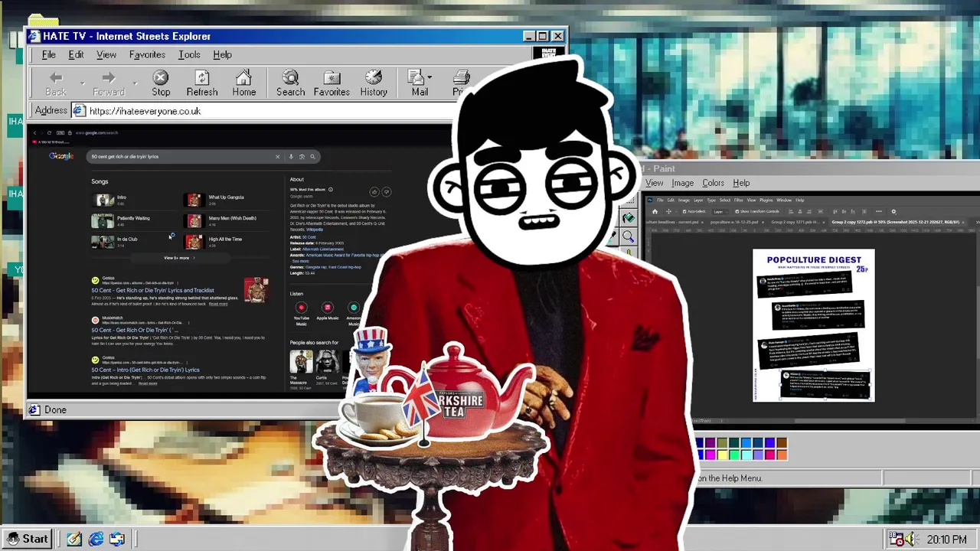Viewport: 980px width, 551px height.
Task: Click the thumbs-down icon in the About panel
Action: click(387, 192)
